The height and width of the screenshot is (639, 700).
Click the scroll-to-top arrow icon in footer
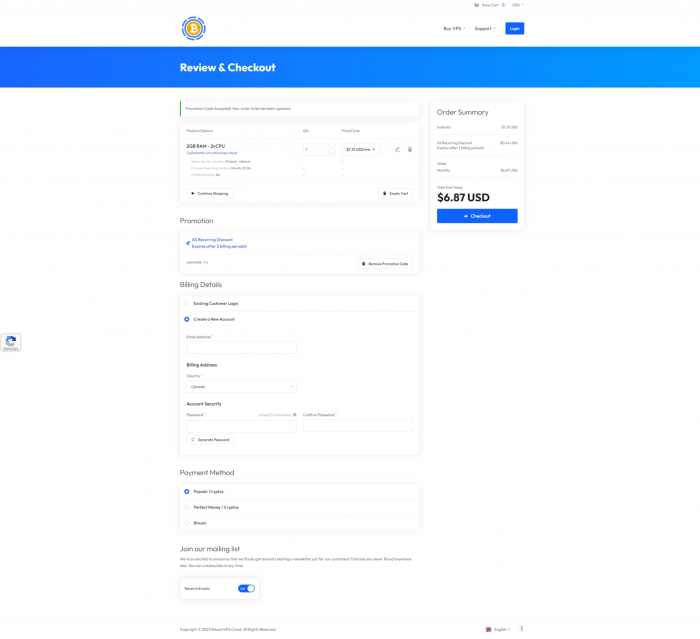point(521,629)
